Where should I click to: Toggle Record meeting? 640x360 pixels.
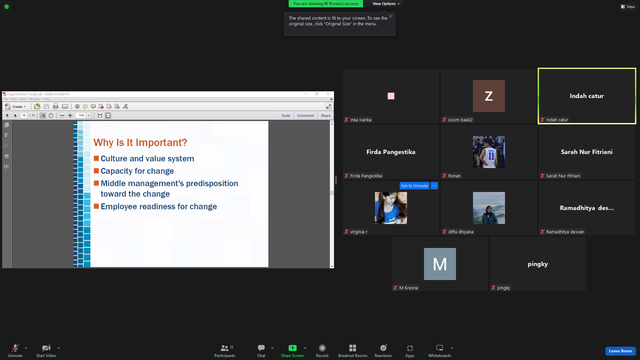322,350
